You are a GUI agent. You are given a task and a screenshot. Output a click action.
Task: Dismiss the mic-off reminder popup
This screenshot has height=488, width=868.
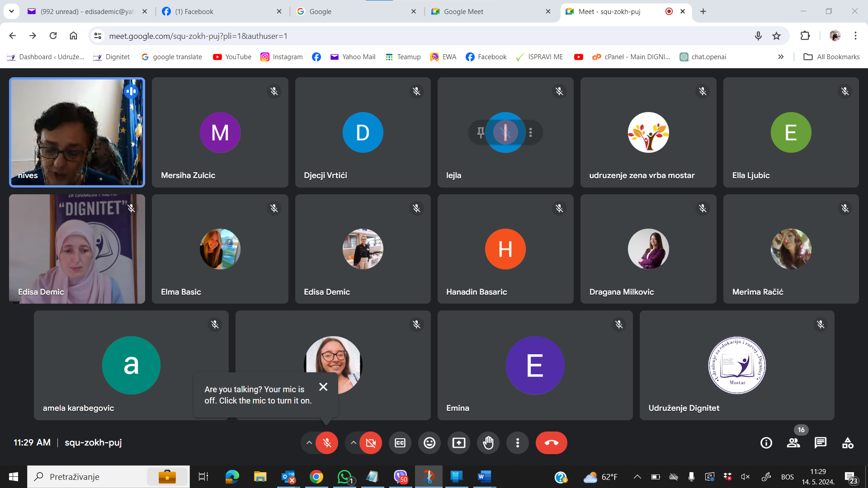point(323,387)
